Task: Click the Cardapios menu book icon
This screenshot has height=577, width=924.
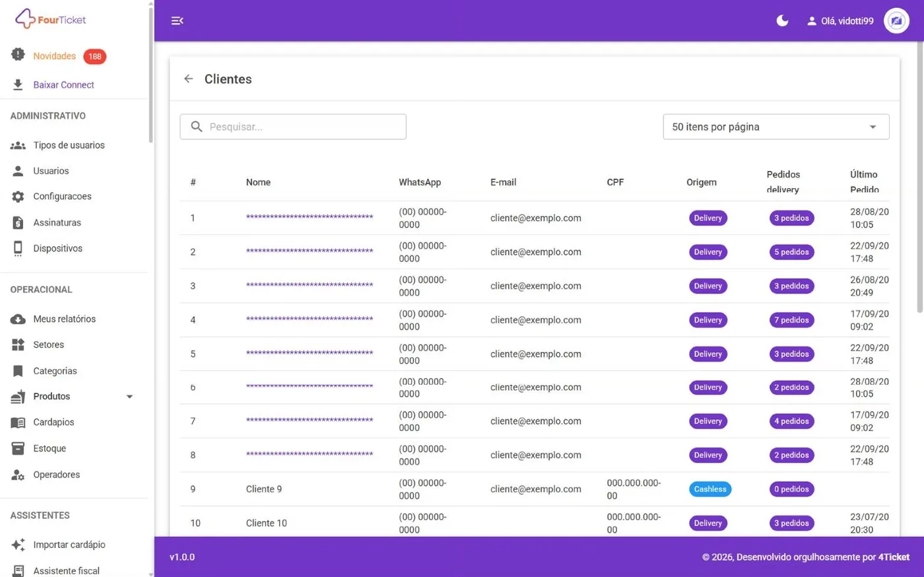Action: (18, 423)
